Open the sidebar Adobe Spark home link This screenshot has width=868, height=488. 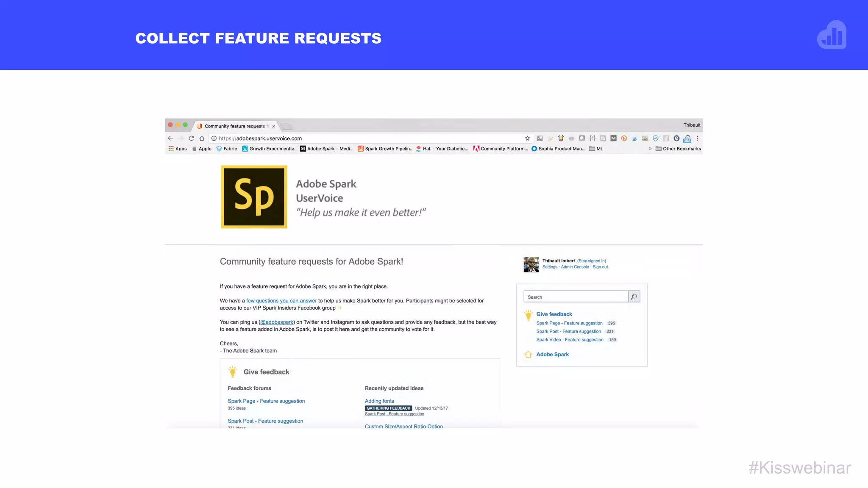552,354
